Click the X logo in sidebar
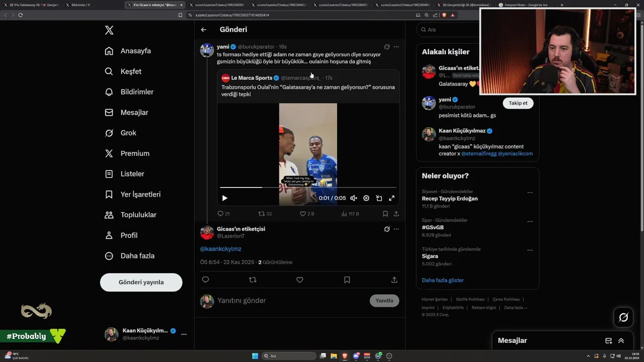This screenshot has width=644, height=362. pos(109,30)
